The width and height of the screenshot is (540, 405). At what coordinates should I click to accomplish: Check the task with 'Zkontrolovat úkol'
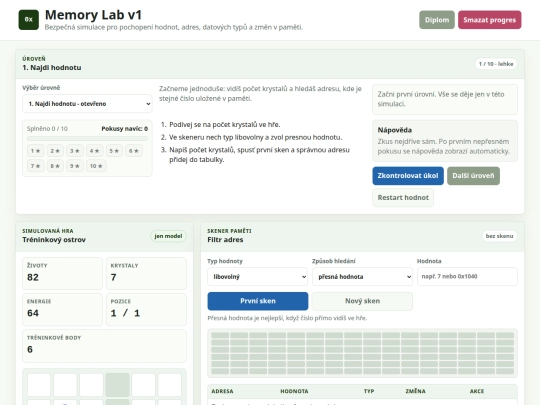[x=408, y=176]
